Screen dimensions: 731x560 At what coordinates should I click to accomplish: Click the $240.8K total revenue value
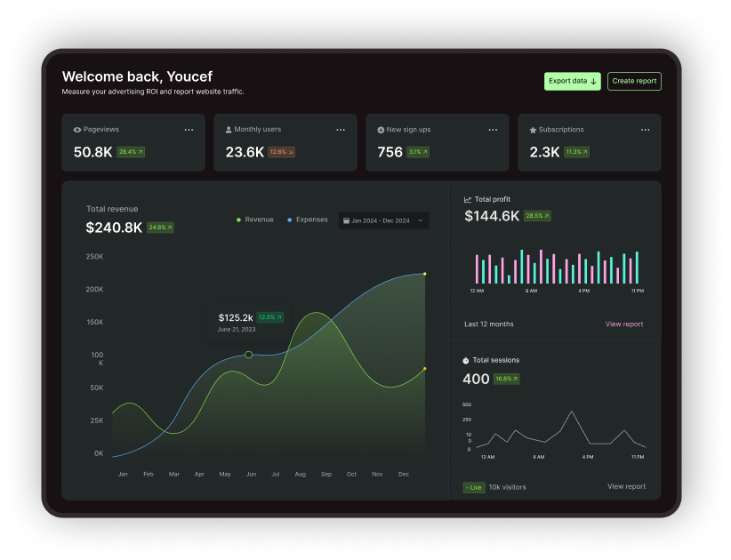click(114, 228)
